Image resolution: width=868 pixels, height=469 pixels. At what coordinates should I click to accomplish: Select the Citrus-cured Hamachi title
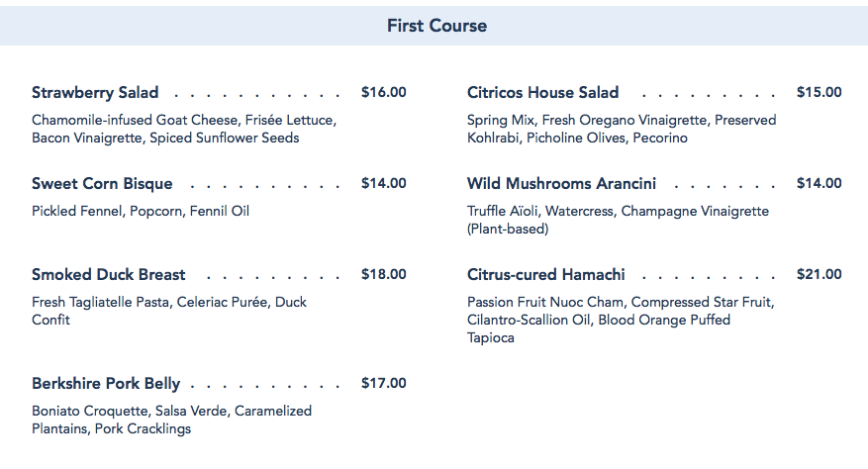(x=546, y=275)
